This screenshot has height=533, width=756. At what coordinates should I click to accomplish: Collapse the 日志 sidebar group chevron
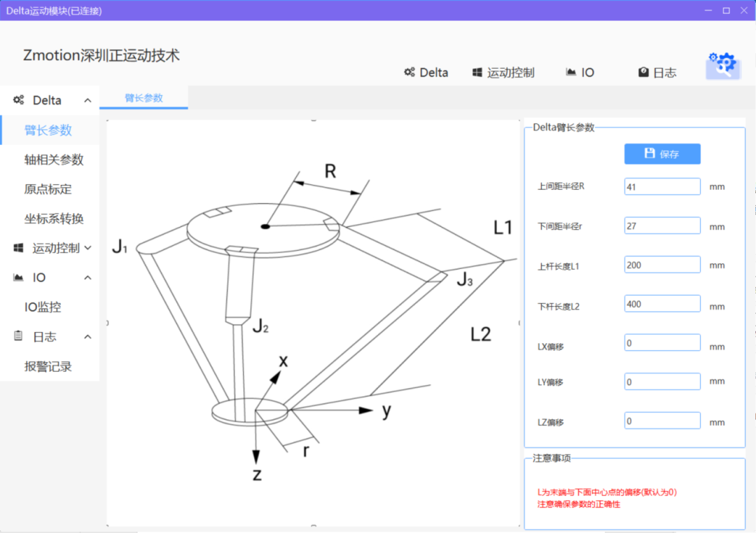pos(87,337)
